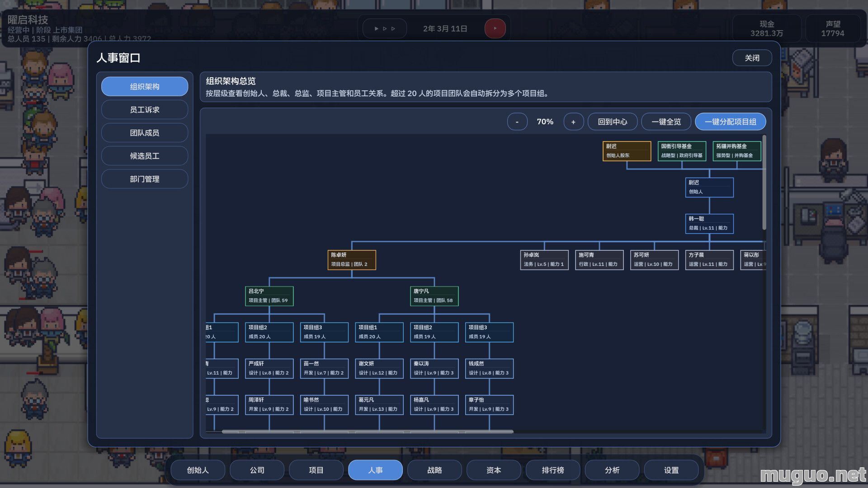The width and height of the screenshot is (868, 488).
Task: Switch to 资本 bottom menu
Action: [x=494, y=470]
